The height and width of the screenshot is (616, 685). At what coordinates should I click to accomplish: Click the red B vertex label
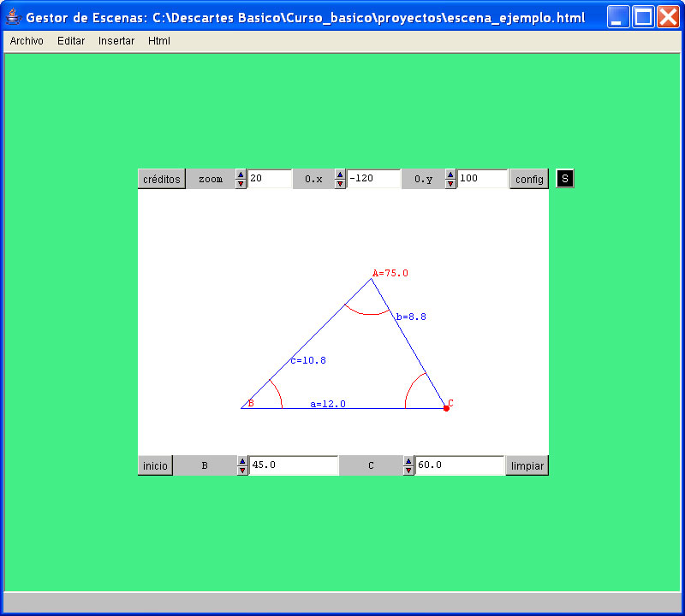click(x=251, y=403)
